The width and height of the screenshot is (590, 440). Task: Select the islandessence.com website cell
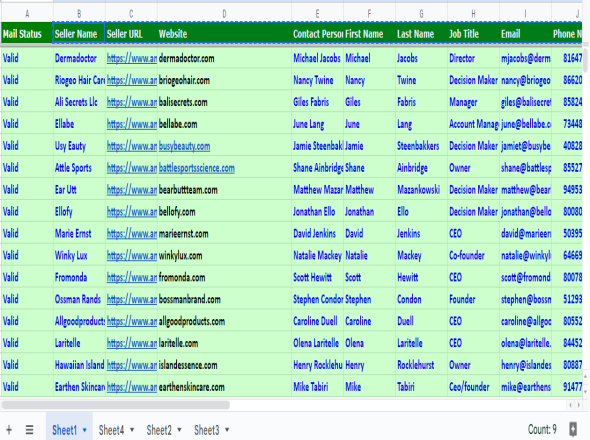point(224,364)
